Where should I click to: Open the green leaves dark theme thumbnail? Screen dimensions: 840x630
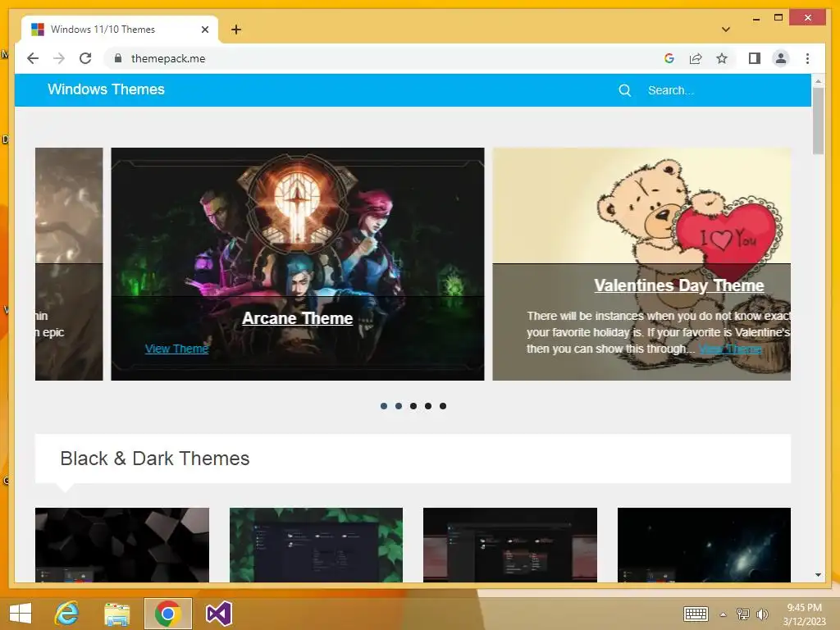(x=316, y=545)
